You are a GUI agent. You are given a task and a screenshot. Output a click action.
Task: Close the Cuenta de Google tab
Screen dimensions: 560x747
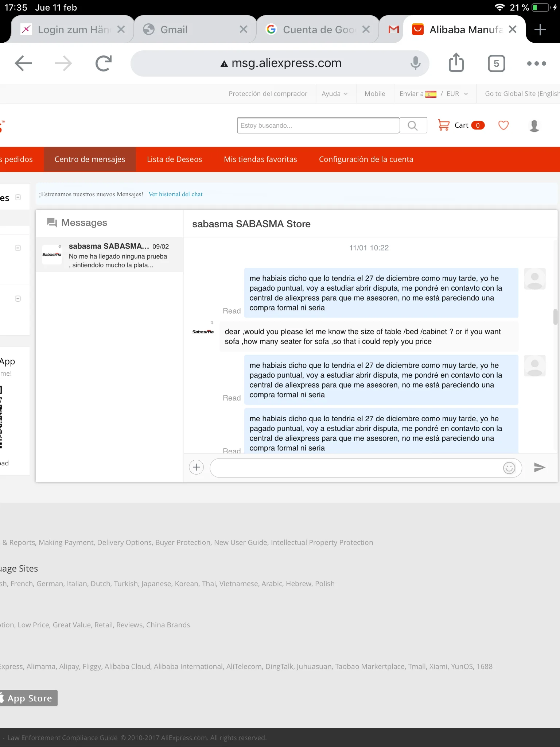(x=366, y=30)
